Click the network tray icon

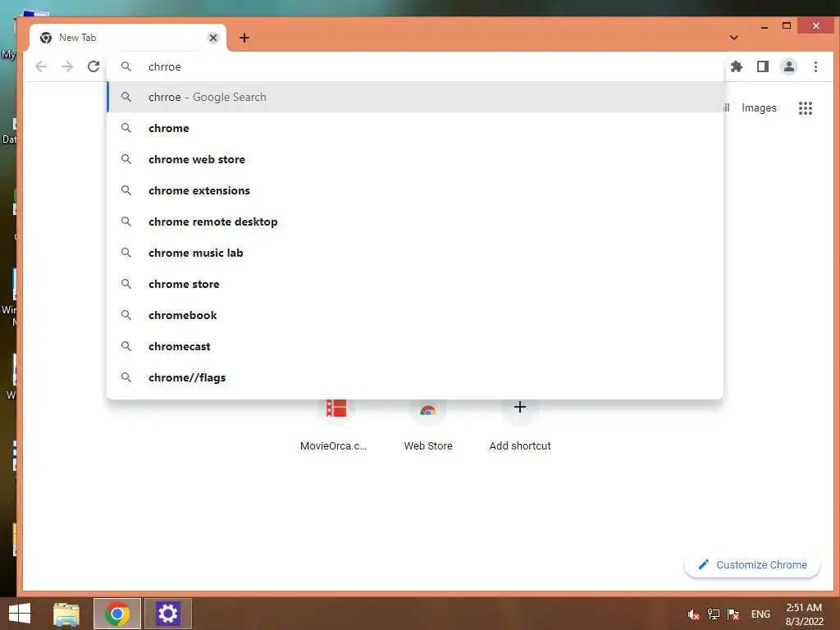[713, 614]
